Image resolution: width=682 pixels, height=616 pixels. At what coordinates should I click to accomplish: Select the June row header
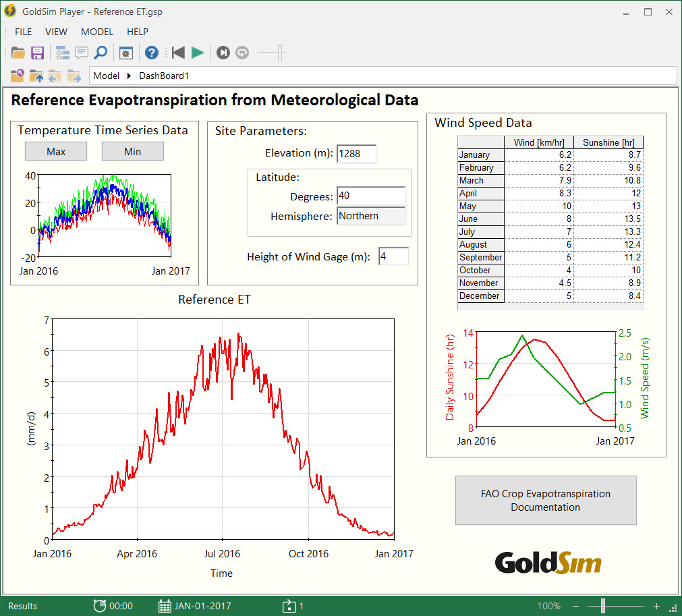click(480, 219)
